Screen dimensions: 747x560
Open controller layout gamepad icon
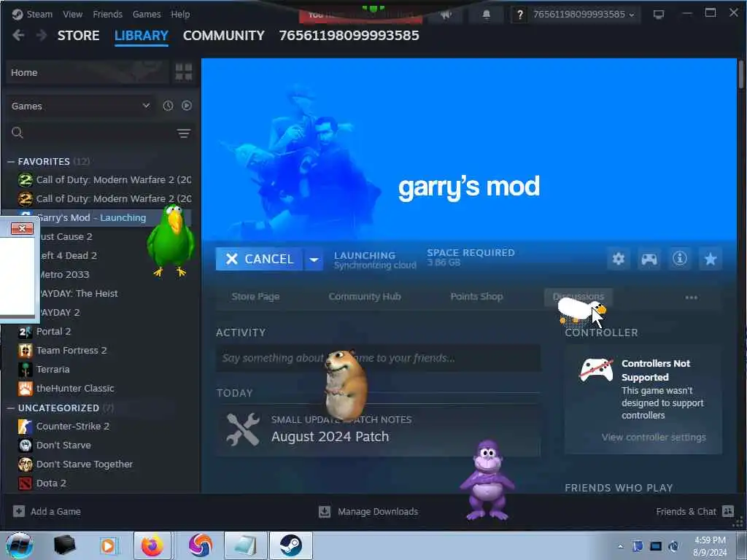649,259
